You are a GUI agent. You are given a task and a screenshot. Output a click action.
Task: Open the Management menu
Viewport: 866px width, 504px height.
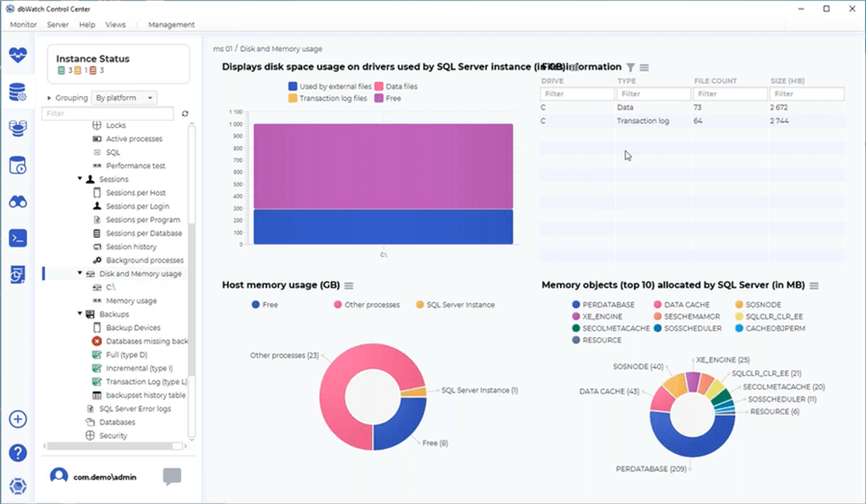point(171,25)
